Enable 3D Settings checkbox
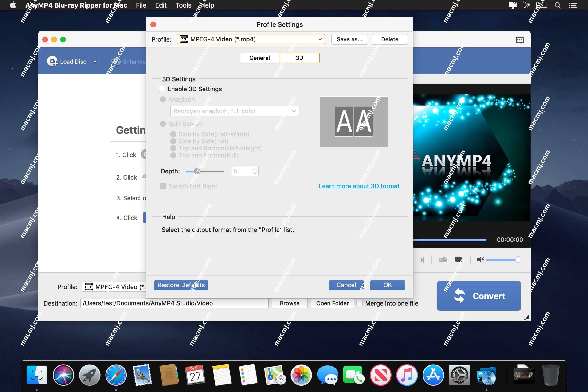The width and height of the screenshot is (588, 392). [x=162, y=89]
